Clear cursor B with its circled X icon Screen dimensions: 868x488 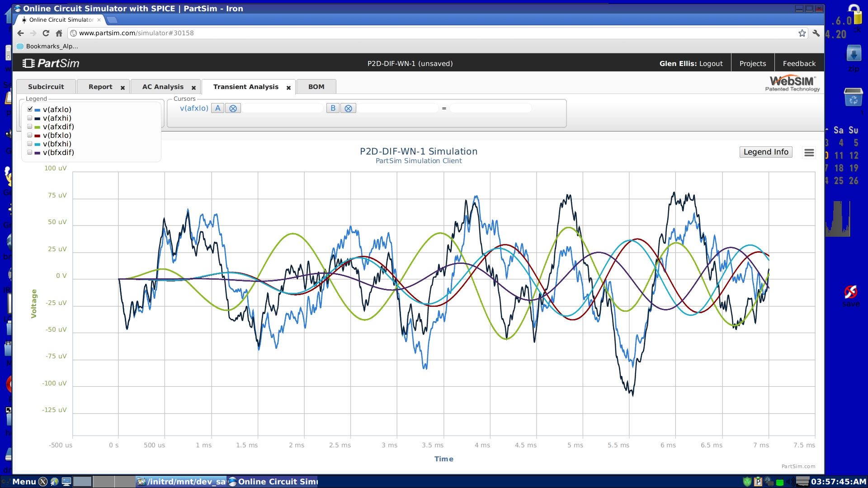click(x=348, y=108)
